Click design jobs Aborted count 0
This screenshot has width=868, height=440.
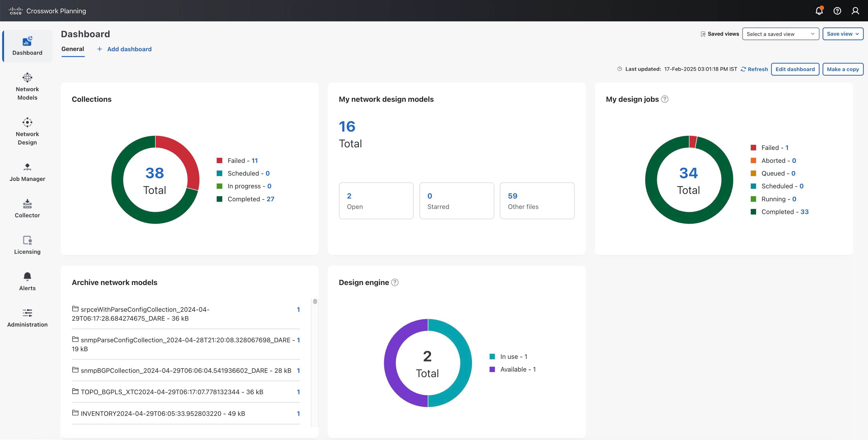(794, 161)
